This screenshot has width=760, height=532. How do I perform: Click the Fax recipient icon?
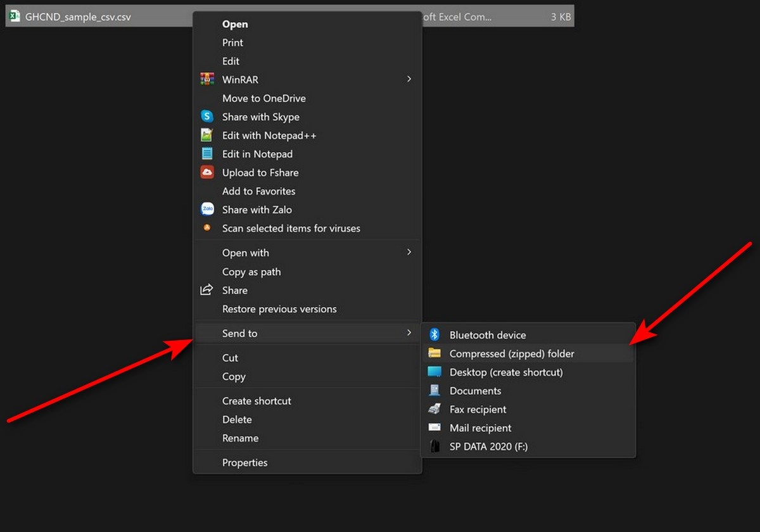click(434, 409)
